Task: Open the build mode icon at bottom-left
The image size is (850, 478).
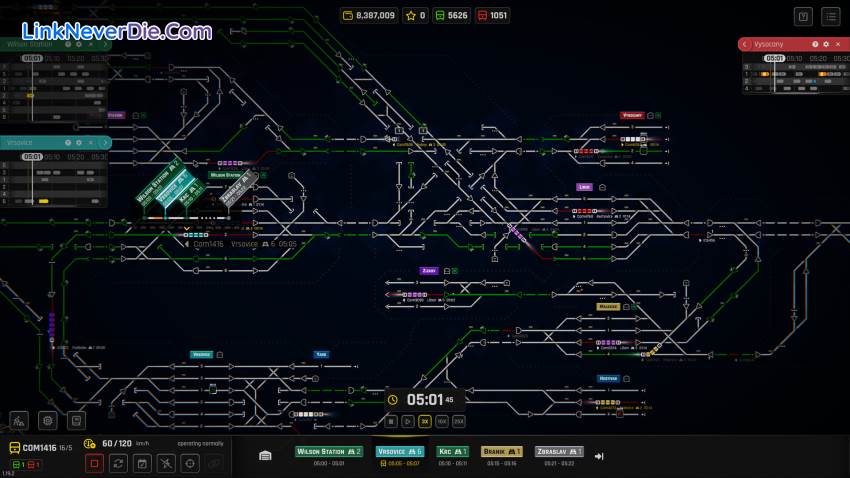Action: [19, 421]
